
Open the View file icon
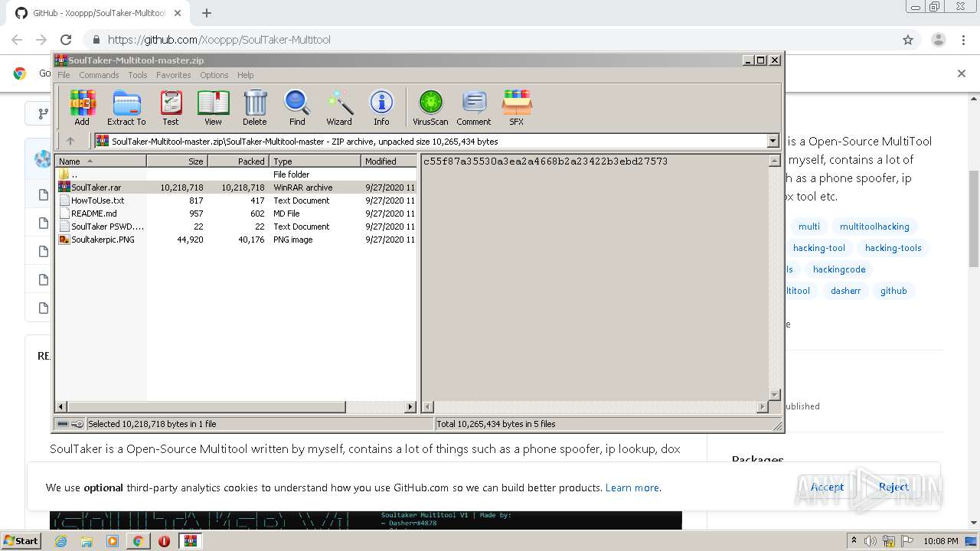pyautogui.click(x=213, y=107)
